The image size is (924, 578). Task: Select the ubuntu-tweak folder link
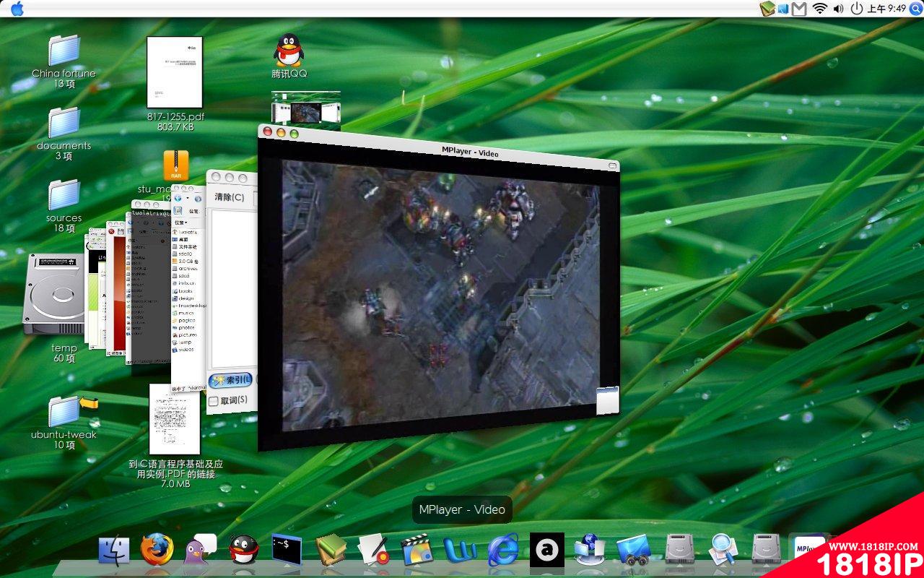pos(64,422)
